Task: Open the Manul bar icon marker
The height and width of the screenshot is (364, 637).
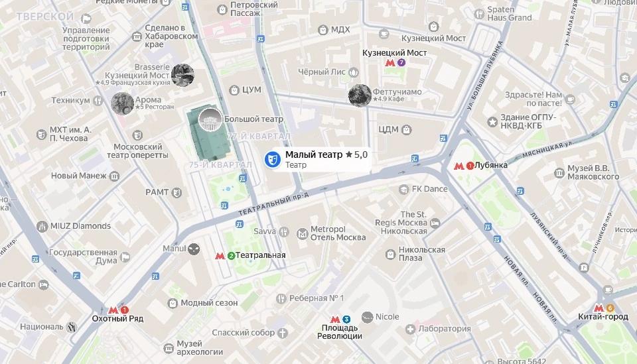Action: point(194,249)
